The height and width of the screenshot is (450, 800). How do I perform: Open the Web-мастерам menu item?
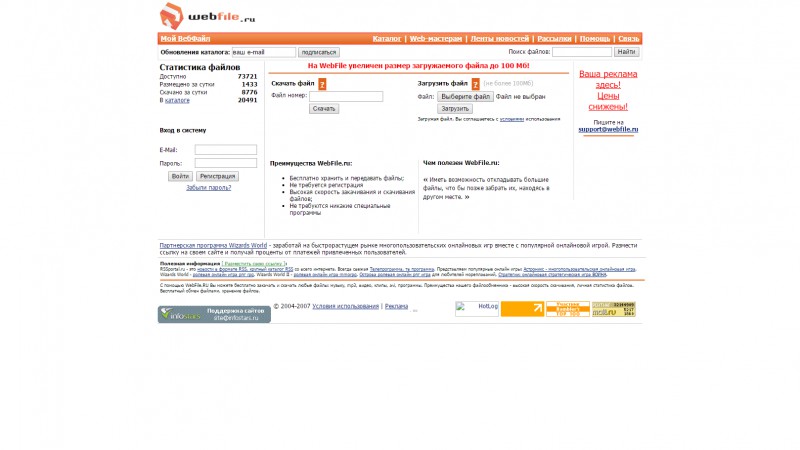click(436, 38)
